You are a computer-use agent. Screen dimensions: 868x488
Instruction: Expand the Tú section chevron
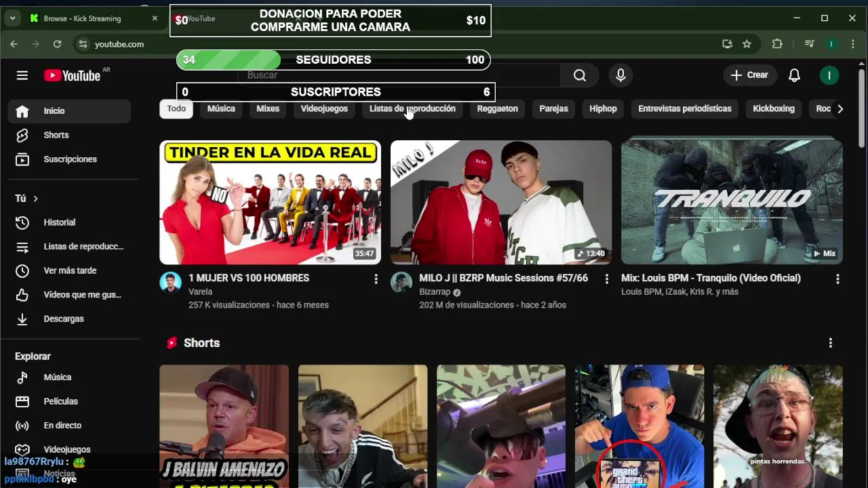pyautogui.click(x=35, y=199)
